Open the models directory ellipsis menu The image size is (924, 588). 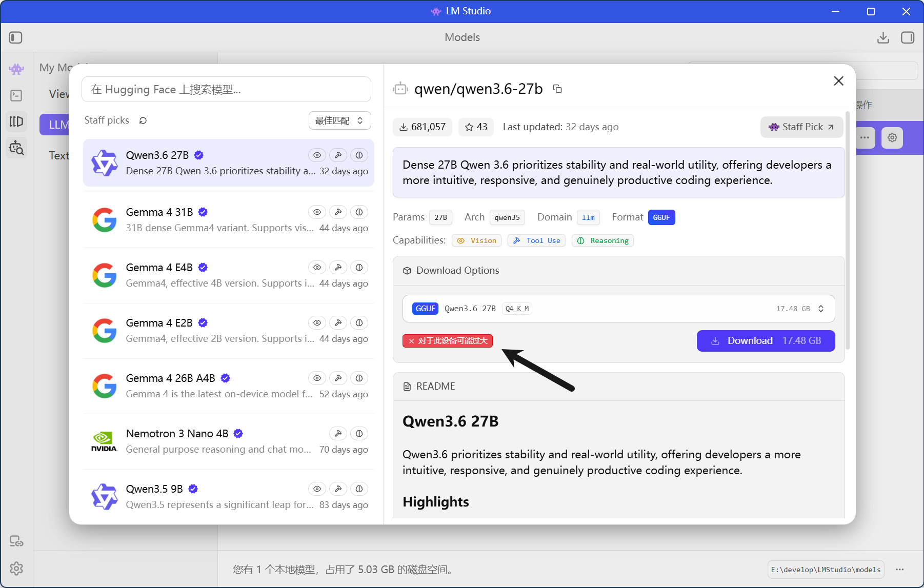pyautogui.click(x=900, y=570)
